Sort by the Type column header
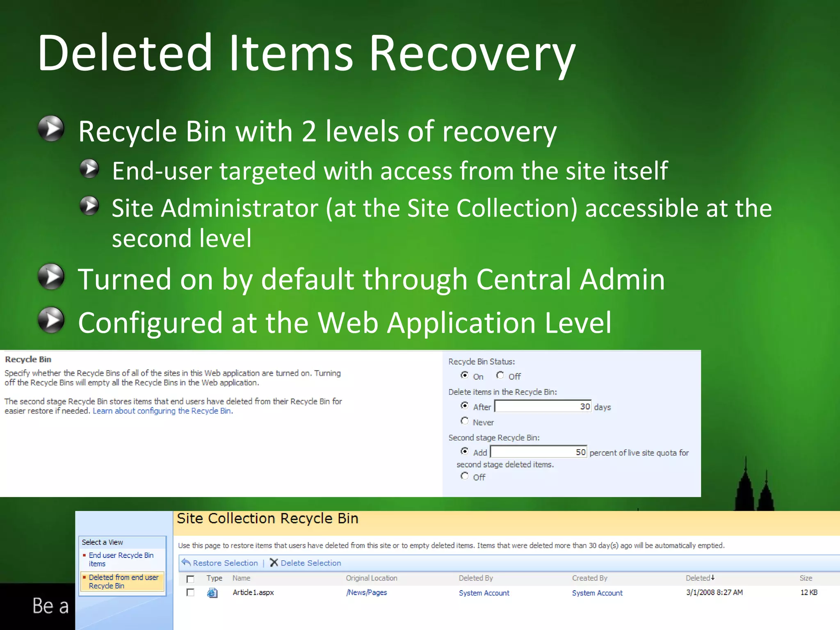 pos(215,578)
